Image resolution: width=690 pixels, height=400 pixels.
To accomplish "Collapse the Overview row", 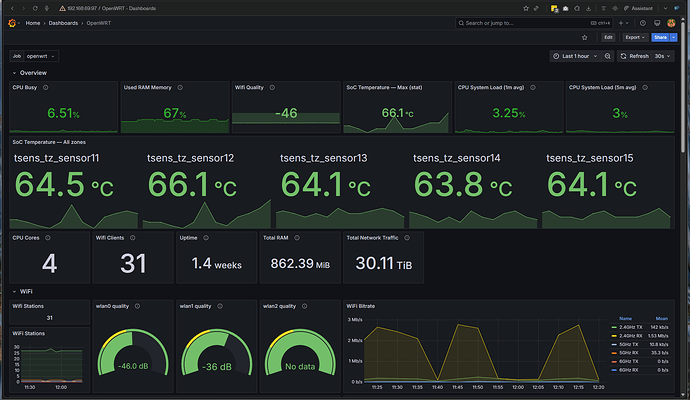I will coord(29,73).
